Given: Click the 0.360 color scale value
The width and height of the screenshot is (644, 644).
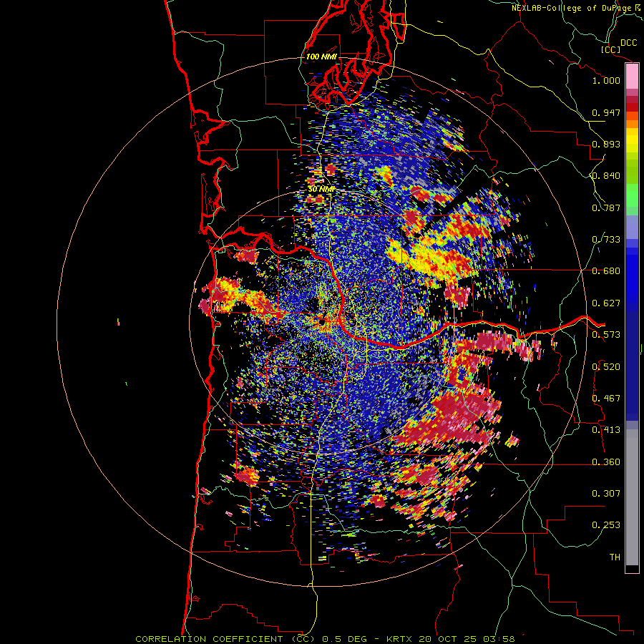Looking at the screenshot, I should coord(606,462).
